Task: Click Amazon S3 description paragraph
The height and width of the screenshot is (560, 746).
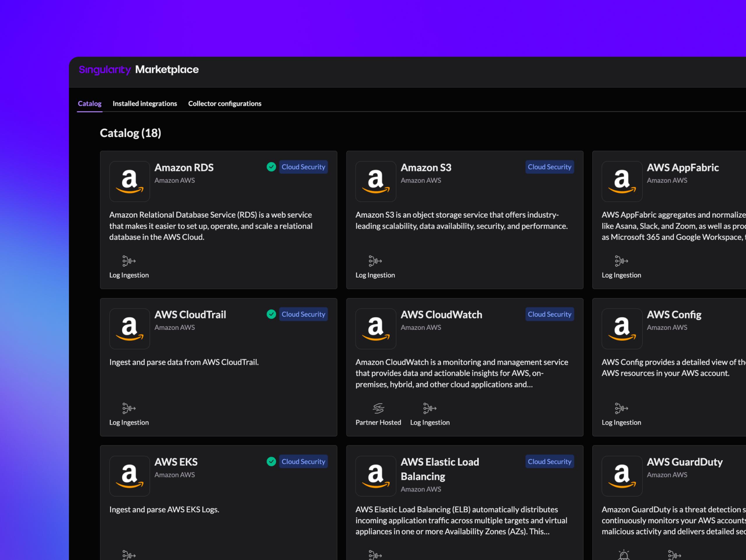Action: [462, 221]
